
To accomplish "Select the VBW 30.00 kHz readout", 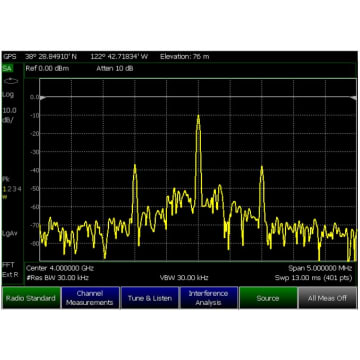I will (x=184, y=278).
